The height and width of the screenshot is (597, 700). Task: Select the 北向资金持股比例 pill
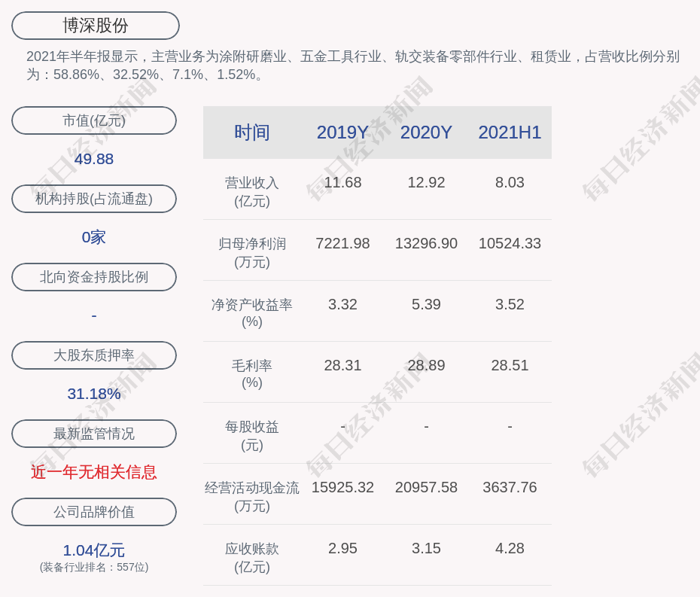[x=94, y=277]
